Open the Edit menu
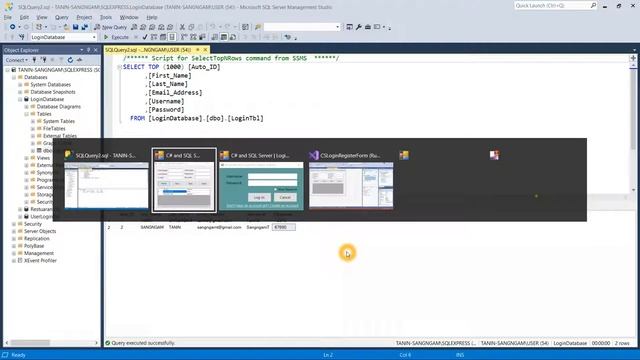Screen dimensions: 640x360 pos(24,17)
